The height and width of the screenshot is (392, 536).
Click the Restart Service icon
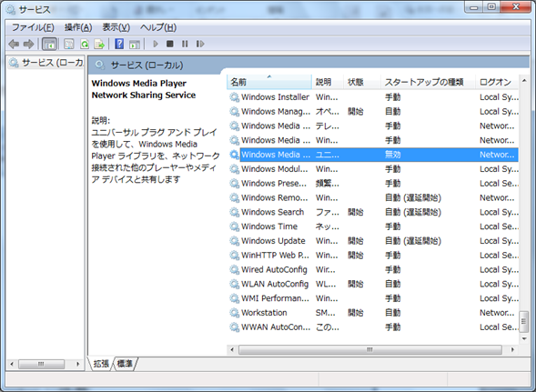[x=200, y=44]
